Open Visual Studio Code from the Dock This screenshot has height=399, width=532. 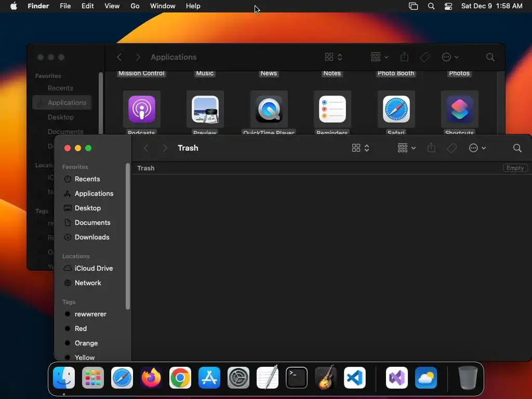355,378
